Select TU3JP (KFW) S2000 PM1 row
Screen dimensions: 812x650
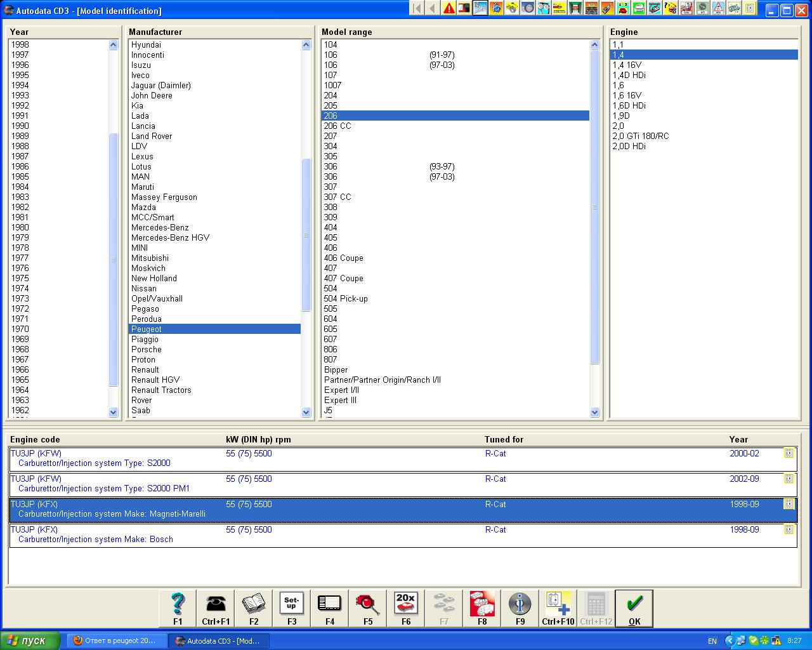click(x=403, y=484)
